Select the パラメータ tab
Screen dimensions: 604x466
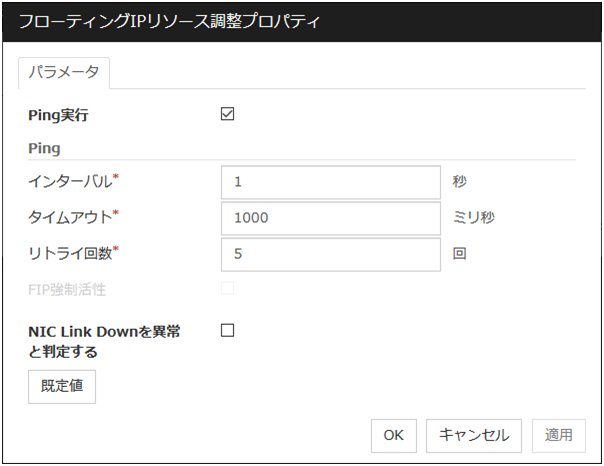click(64, 73)
